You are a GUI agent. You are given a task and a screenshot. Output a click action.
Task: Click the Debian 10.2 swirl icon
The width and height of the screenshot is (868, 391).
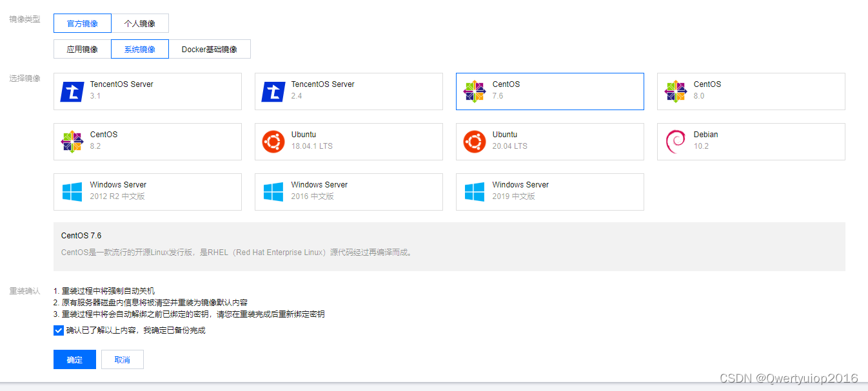point(675,142)
